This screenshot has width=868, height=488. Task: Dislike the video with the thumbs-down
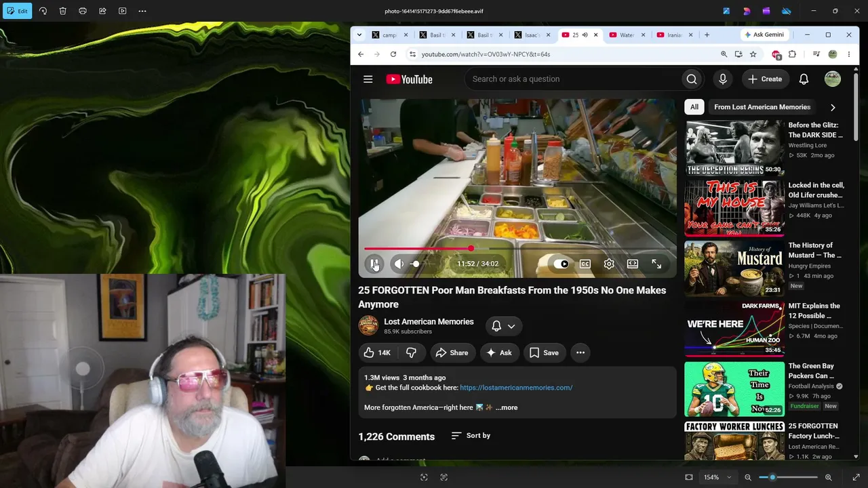tap(411, 352)
